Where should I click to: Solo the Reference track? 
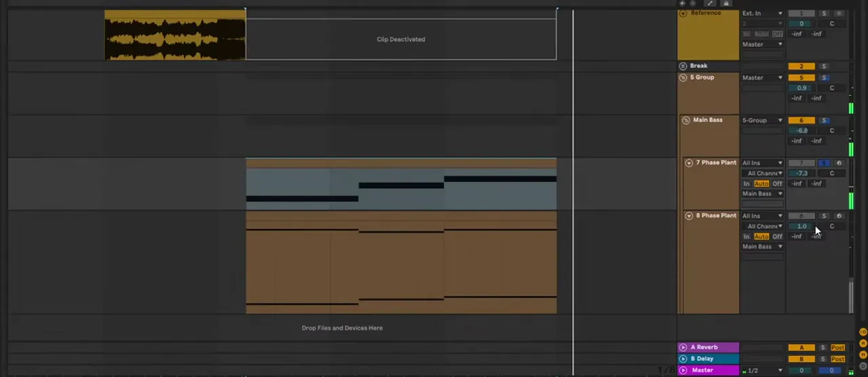tap(824, 14)
